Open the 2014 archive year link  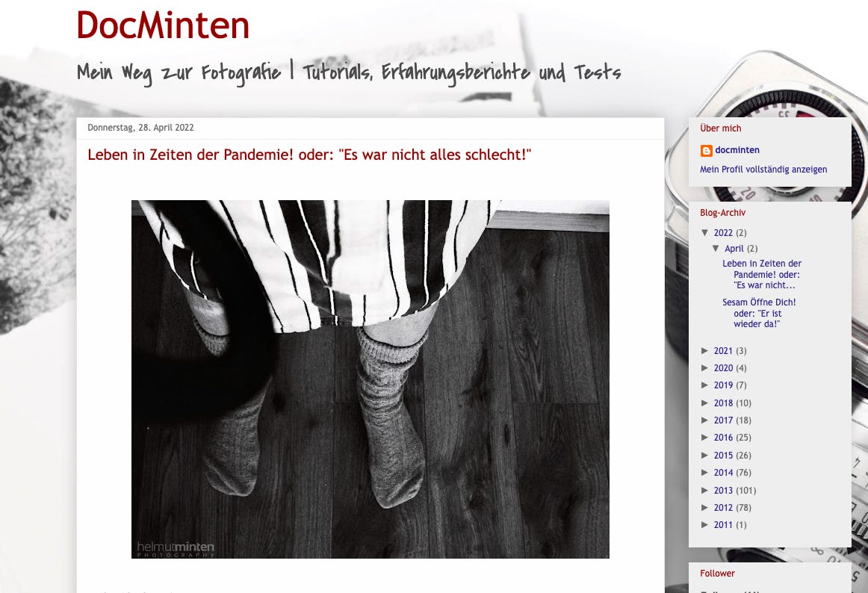click(x=723, y=472)
